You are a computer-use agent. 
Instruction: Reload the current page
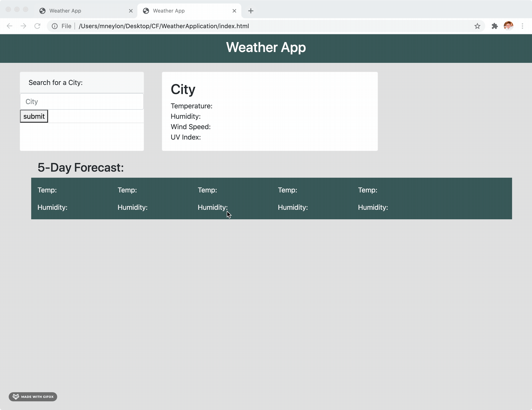(x=37, y=26)
